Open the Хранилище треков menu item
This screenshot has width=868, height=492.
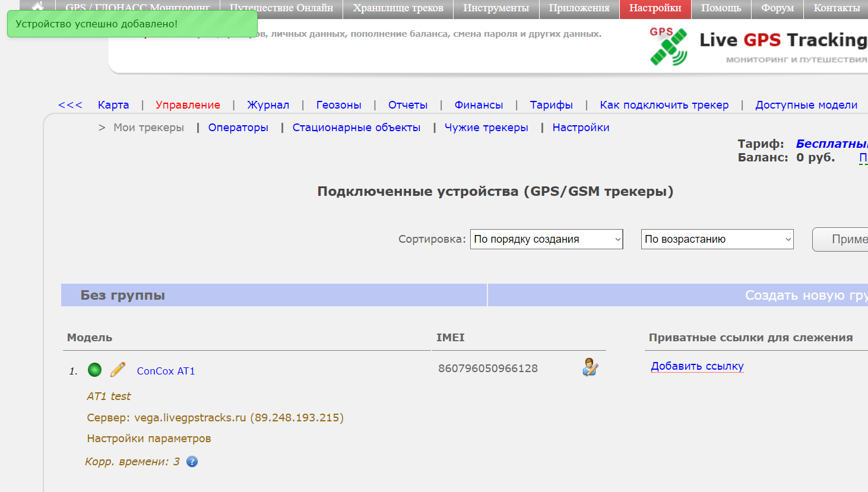(x=398, y=8)
